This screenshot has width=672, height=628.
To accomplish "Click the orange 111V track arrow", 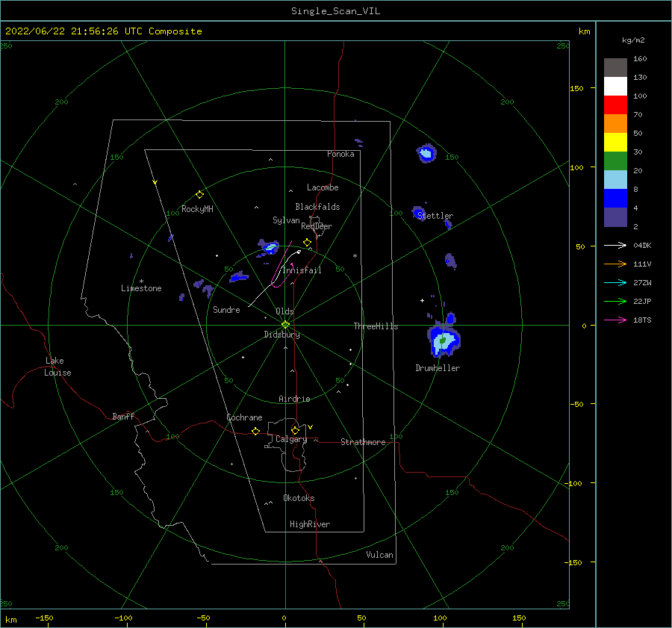I will 615,264.
